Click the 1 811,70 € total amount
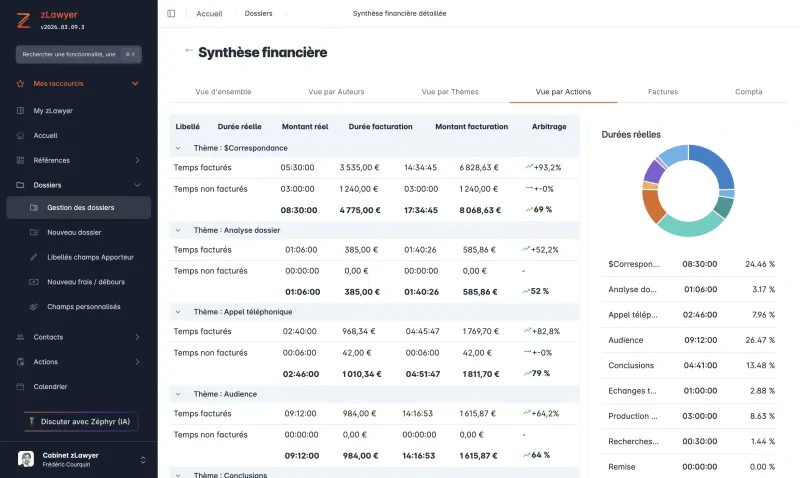Viewport: 800px width, 478px height. [x=482, y=374]
